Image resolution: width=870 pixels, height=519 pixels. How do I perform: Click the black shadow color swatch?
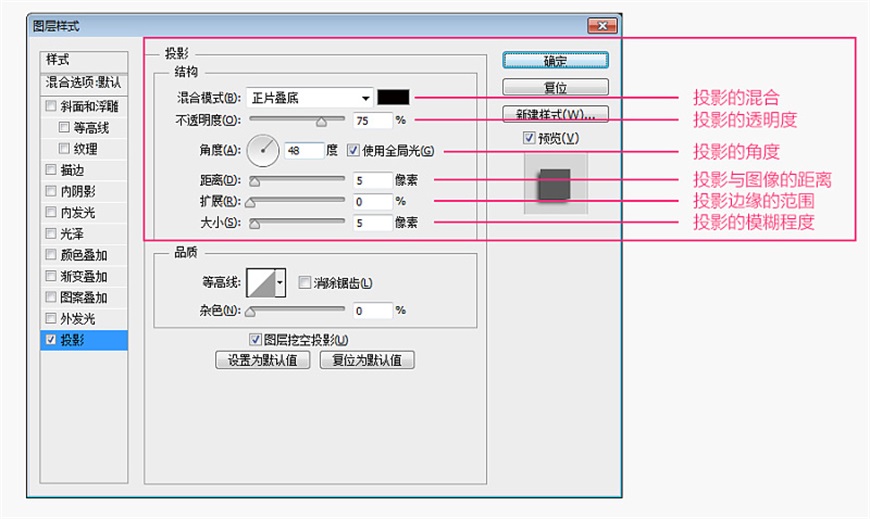tap(393, 98)
